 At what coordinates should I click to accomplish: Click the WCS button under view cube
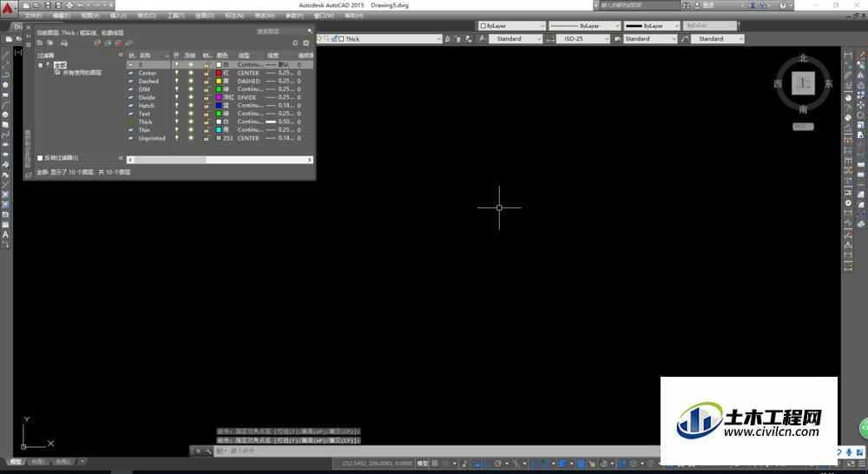click(803, 126)
